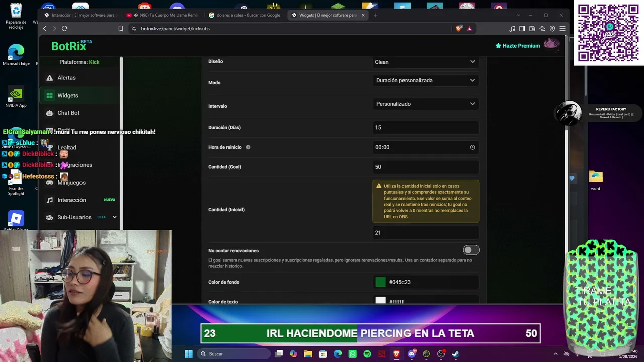Click the No contar renovaciones label
This screenshot has height=362, width=644.
tap(233, 251)
